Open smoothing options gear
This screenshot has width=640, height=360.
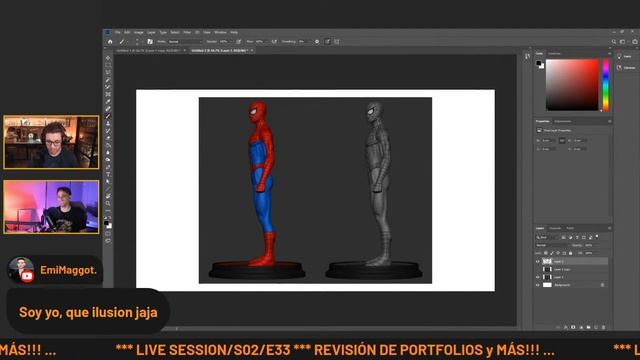[x=317, y=42]
